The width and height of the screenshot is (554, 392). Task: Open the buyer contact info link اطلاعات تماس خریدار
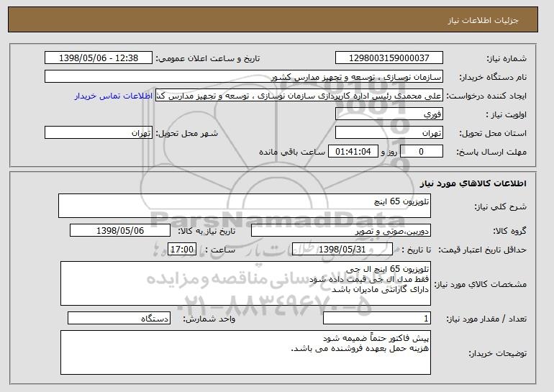click(114, 96)
